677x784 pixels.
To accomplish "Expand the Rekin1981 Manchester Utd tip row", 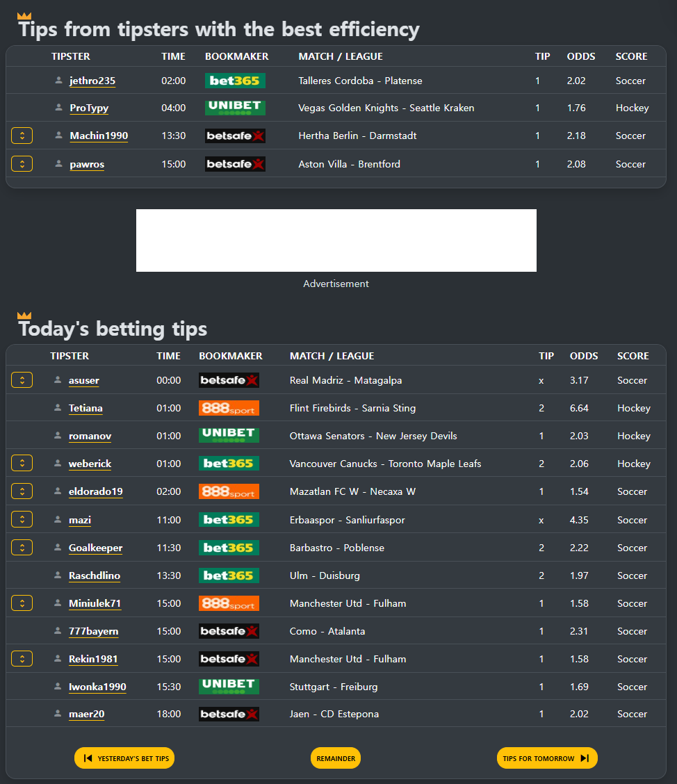I will coord(22,658).
